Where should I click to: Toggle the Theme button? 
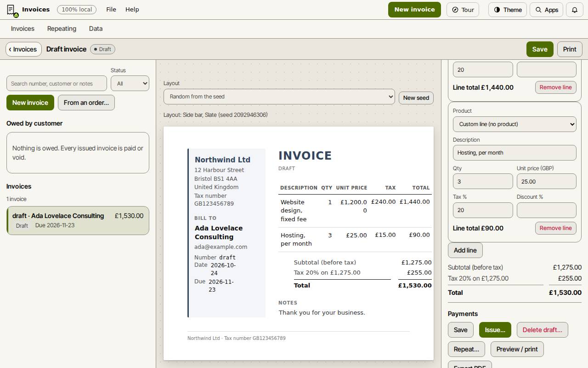508,10
